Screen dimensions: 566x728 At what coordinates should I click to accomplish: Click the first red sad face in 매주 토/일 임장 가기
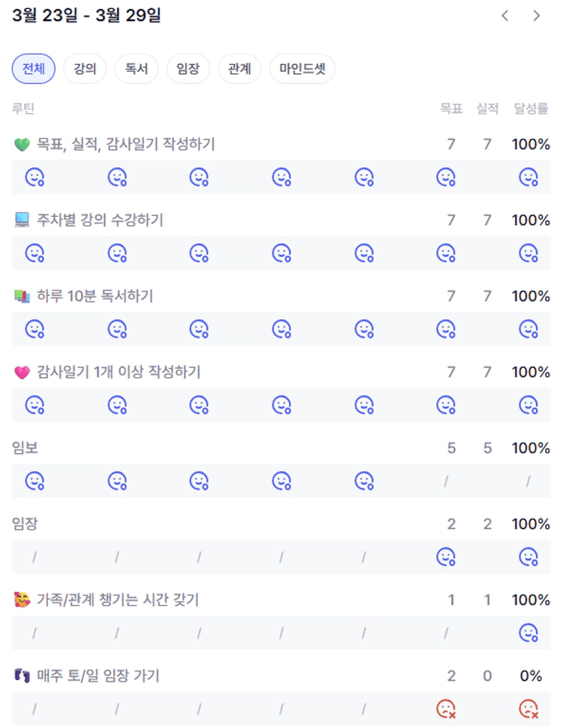tap(446, 709)
